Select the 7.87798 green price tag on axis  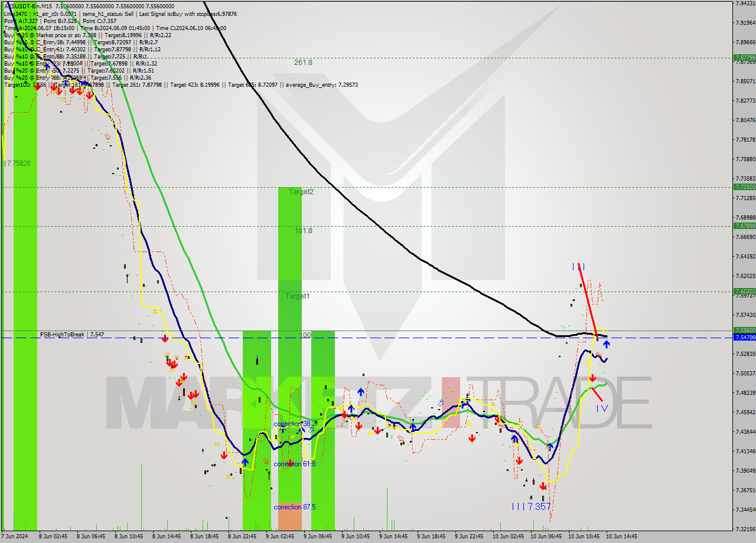coord(744,58)
